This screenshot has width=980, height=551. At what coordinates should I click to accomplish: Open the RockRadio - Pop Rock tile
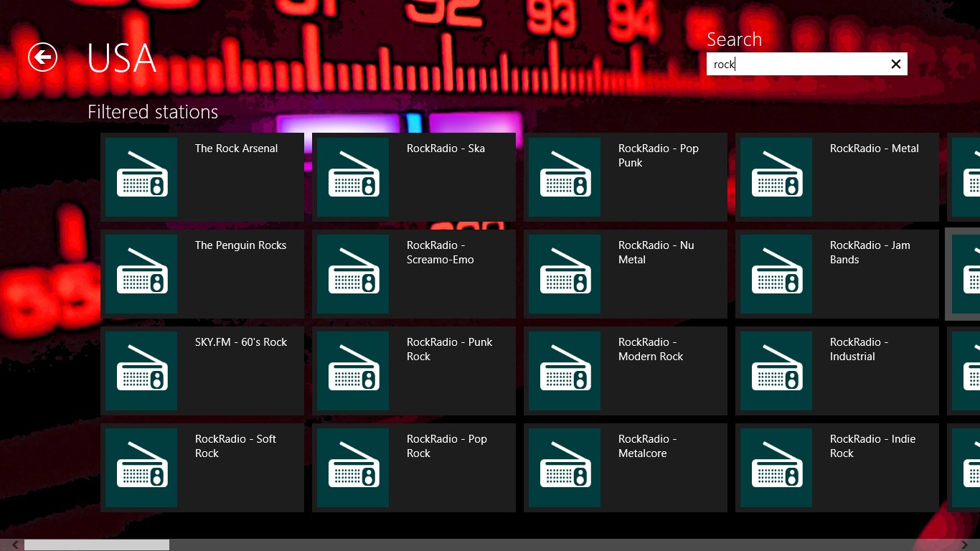point(414,468)
